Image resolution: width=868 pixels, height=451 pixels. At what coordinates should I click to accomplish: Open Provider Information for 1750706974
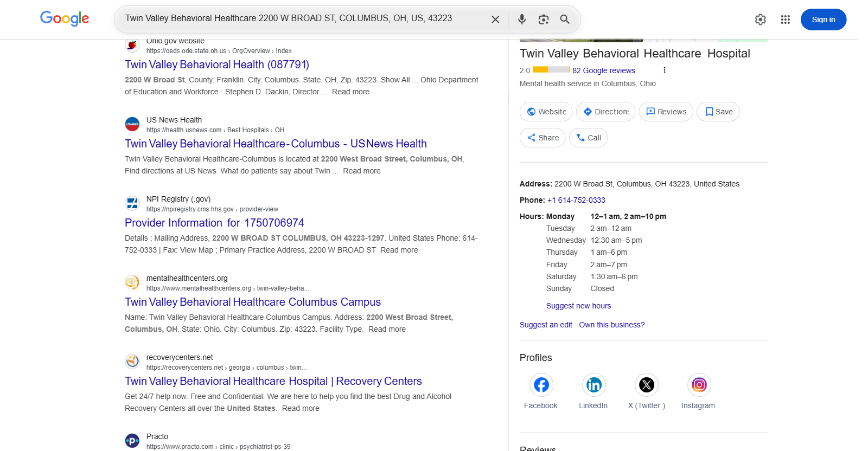214,223
